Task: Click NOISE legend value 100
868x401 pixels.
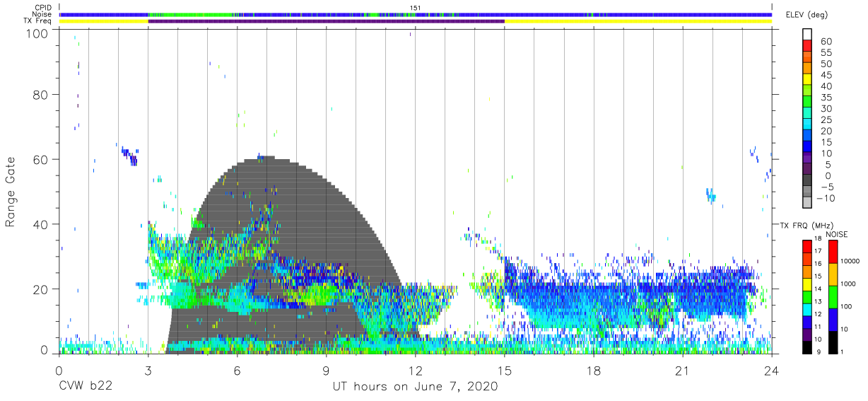Action: point(845,306)
